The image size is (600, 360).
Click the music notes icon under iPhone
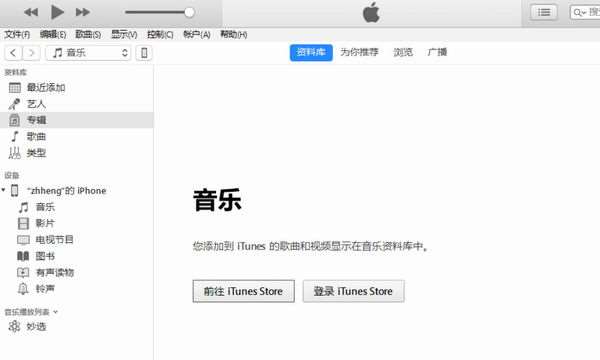23,207
